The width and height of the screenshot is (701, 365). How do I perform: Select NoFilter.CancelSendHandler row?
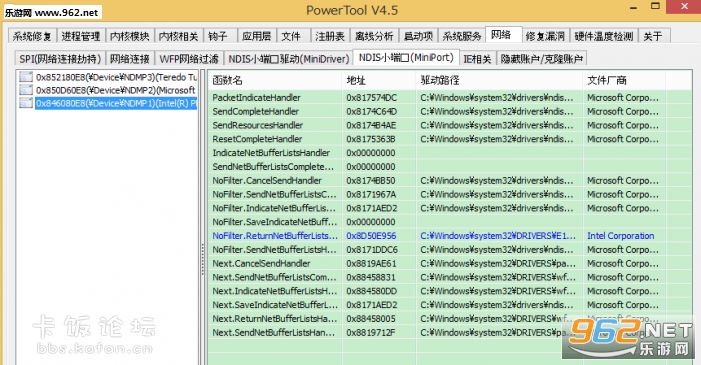450,181
